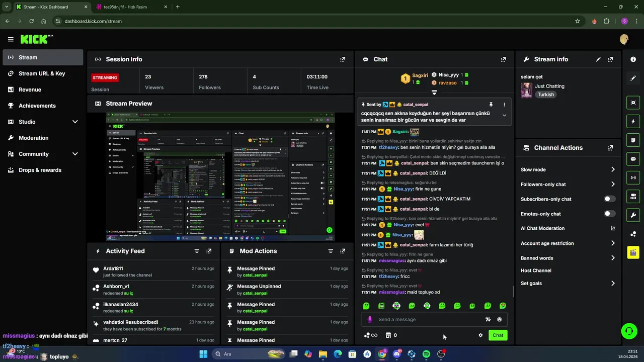Open Banned words settings

coord(568,258)
